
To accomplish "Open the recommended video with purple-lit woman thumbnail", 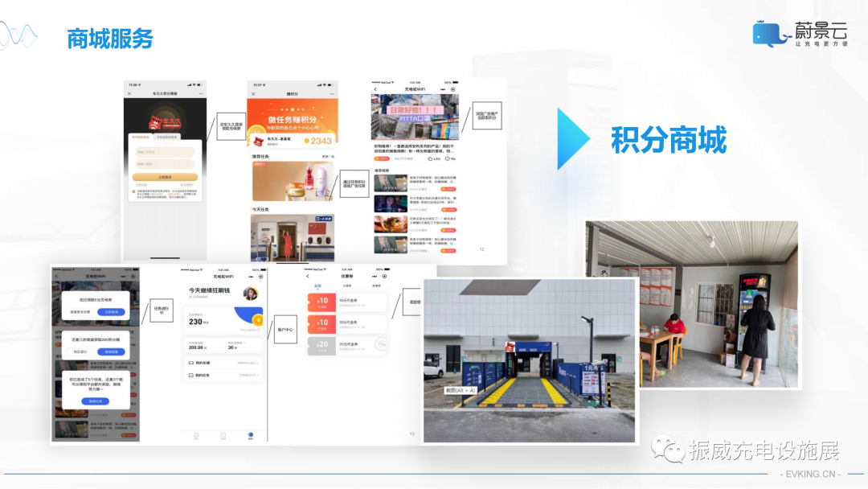I will [391, 203].
